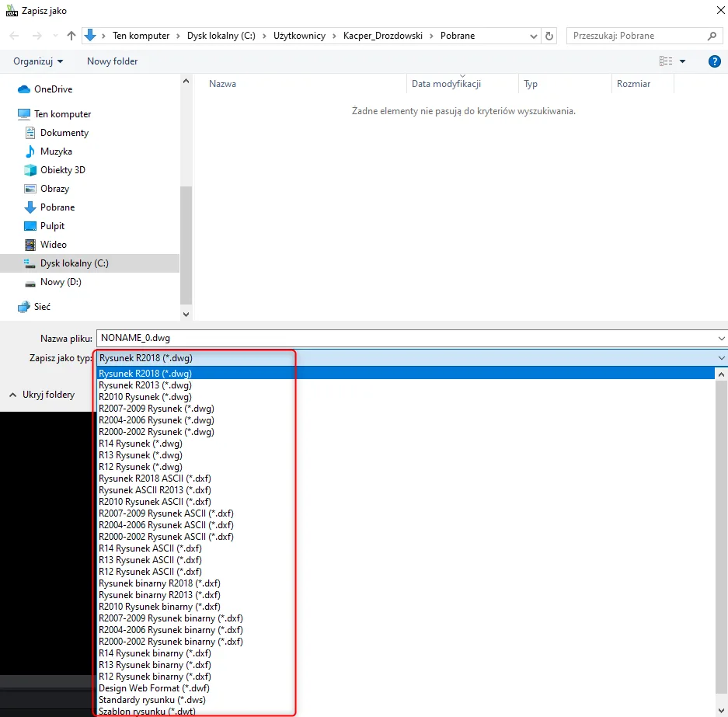This screenshot has width=728, height=717.
Task: Open recent locations chevron near navigation arrows
Action: click(x=55, y=36)
